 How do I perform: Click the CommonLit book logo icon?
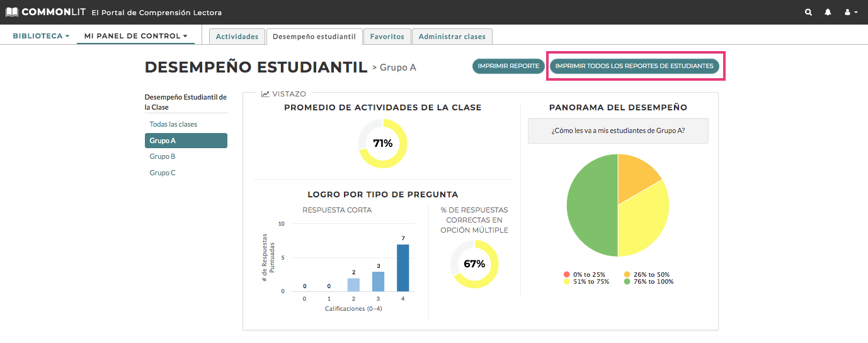point(12,12)
